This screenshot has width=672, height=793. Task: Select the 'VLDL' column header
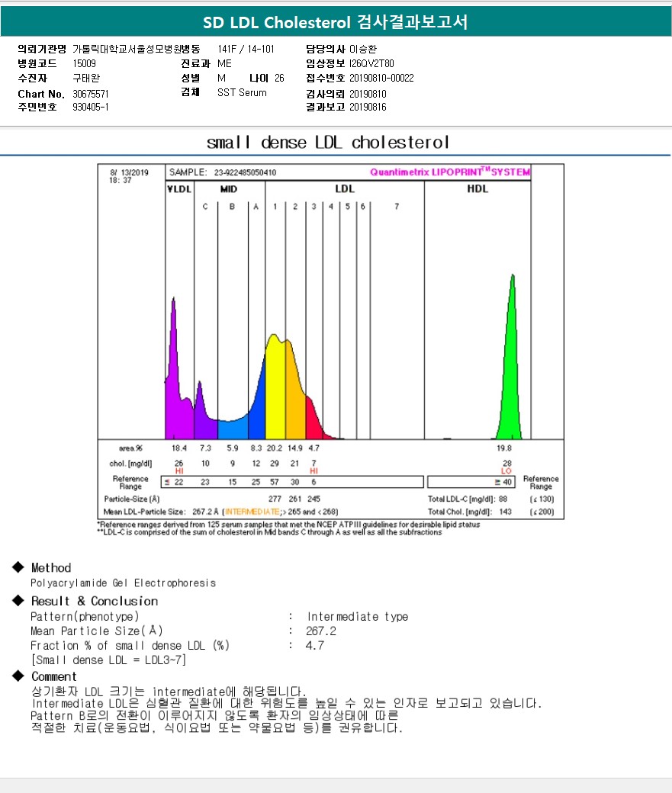[x=179, y=189]
